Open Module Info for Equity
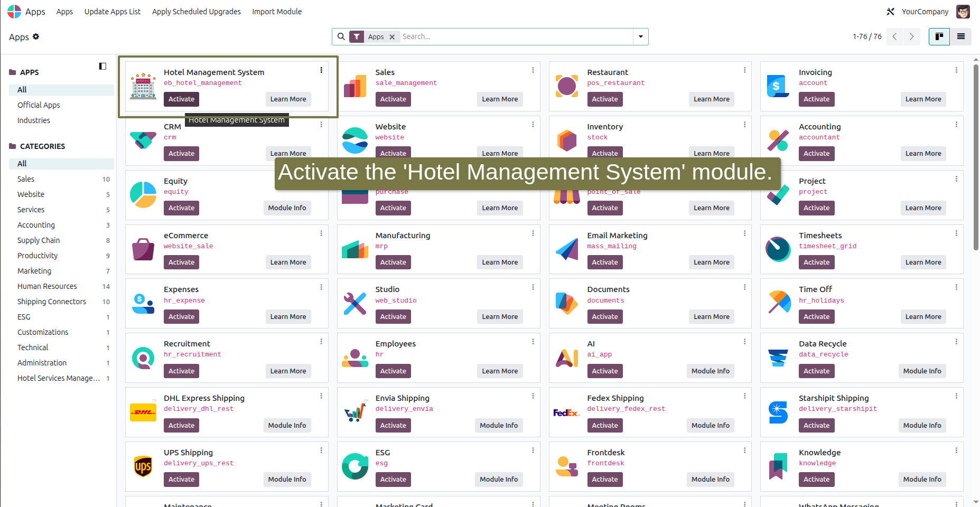The image size is (980, 507). tap(287, 208)
